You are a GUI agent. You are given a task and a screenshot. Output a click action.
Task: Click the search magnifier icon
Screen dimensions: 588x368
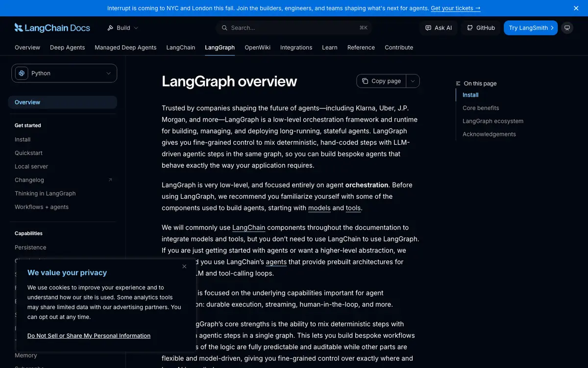coord(224,28)
